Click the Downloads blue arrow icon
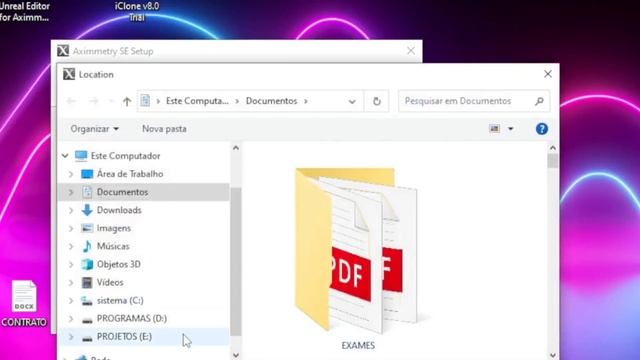This screenshot has width=640, height=360. 87,210
